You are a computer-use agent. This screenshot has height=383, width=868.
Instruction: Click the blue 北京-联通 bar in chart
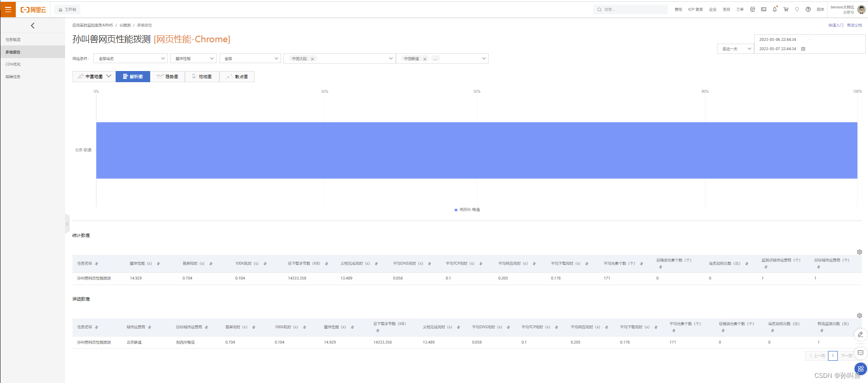[x=477, y=150]
